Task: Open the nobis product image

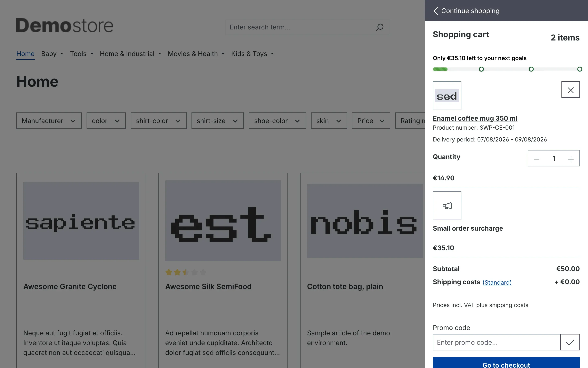Action: click(x=365, y=221)
